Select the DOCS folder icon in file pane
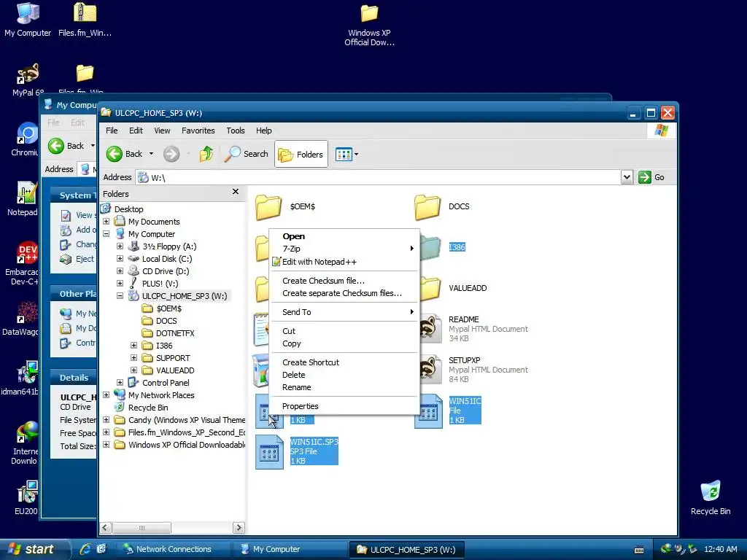Screen dimensions: 747x560 (427, 206)
